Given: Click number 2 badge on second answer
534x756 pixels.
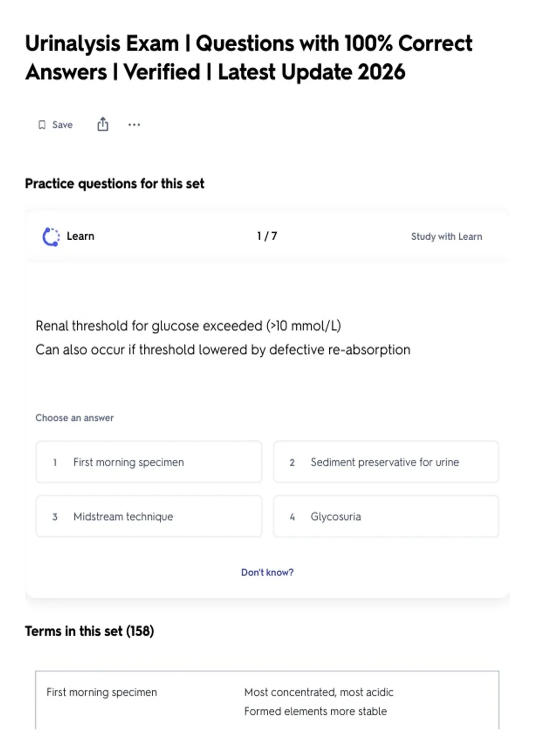Looking at the screenshot, I should pos(292,462).
